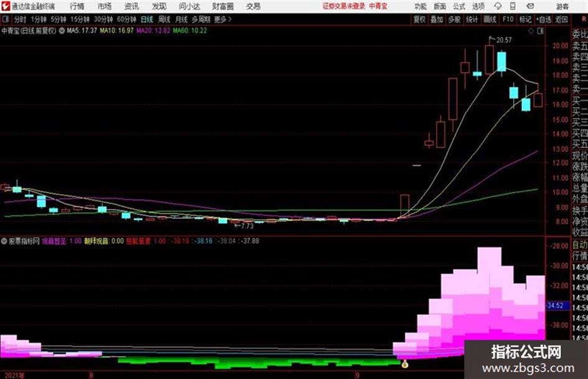This screenshot has width=588, height=379.
Task: Open the messages envelope icon
Action: pos(530,6)
